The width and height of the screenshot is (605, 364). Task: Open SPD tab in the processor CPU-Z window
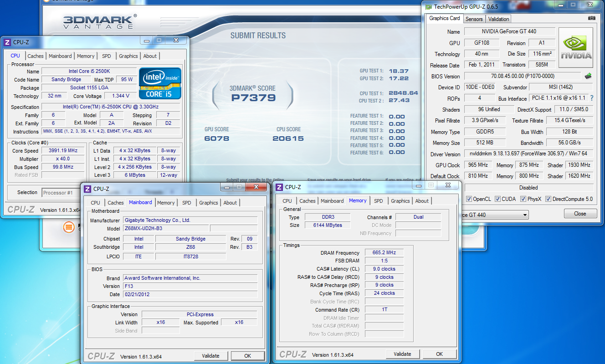click(x=106, y=56)
